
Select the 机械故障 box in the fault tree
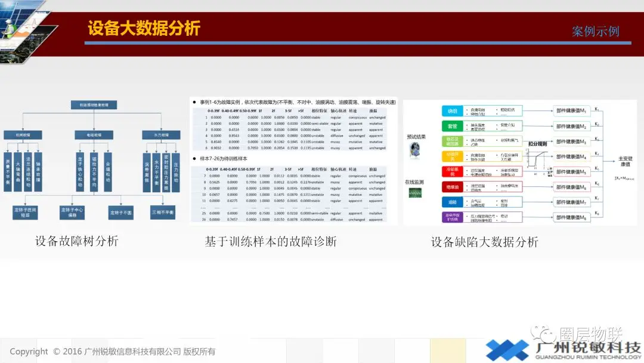(x=23, y=135)
